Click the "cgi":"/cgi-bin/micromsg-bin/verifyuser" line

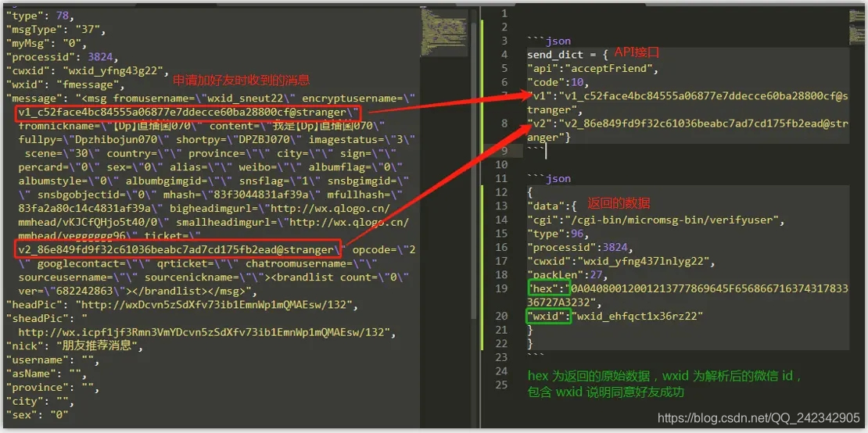click(657, 220)
